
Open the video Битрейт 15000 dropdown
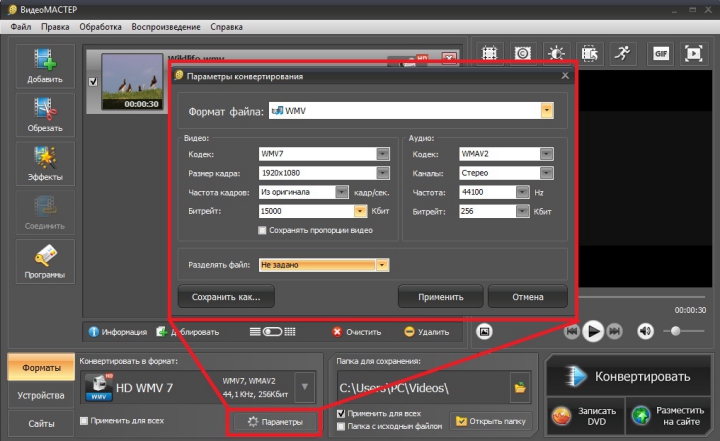[360, 211]
